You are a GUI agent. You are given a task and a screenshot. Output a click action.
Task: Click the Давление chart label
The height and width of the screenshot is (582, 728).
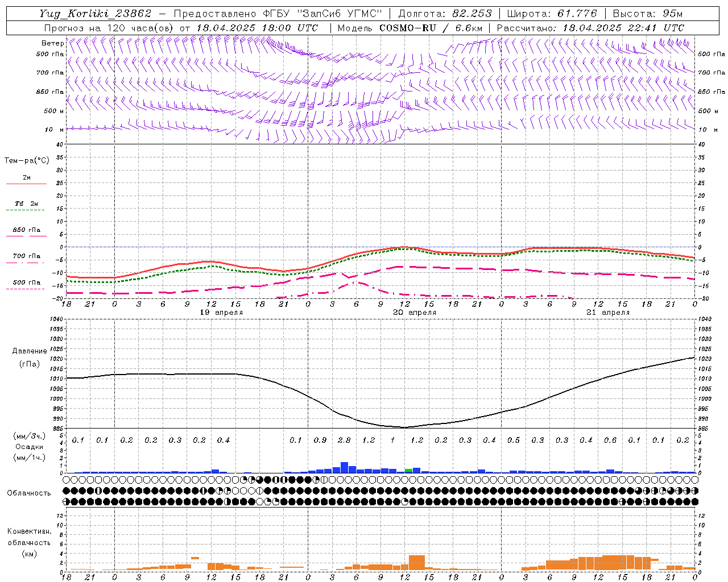30,351
